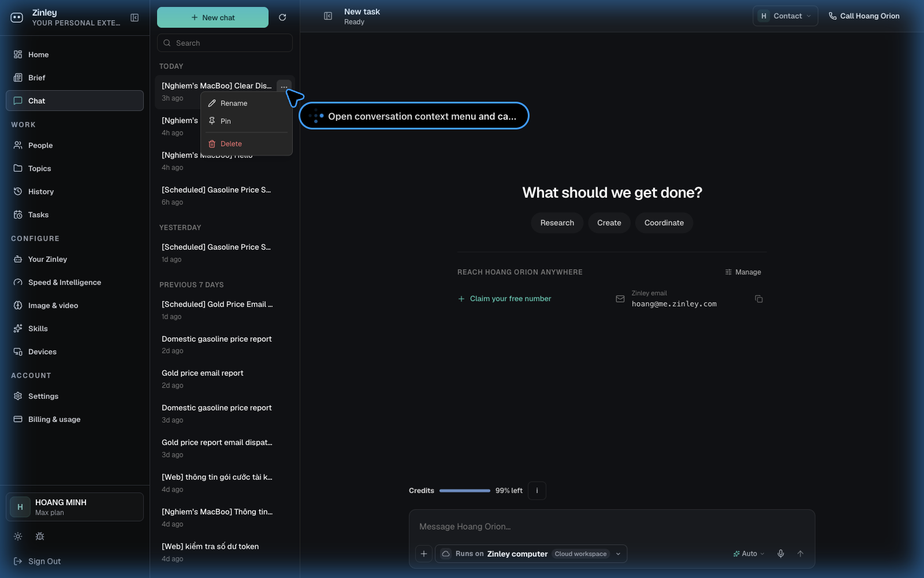The height and width of the screenshot is (578, 924).
Task: Toggle chat list panel beside New task
Action: pos(328,16)
